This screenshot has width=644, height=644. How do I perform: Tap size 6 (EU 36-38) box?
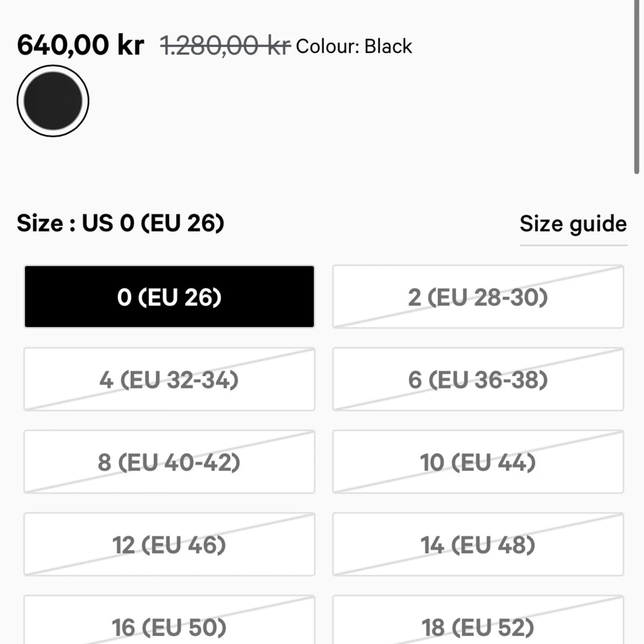(x=478, y=379)
